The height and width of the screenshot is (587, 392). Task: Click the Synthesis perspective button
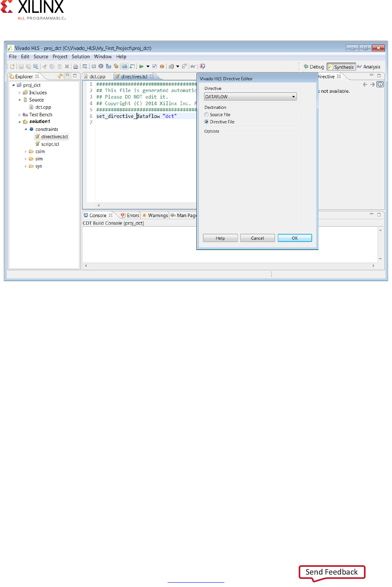341,67
